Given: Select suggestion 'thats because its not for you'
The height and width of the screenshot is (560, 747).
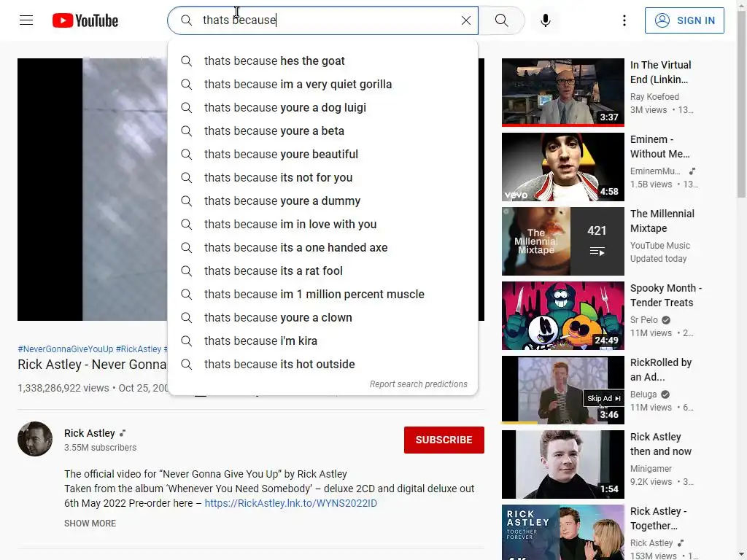Looking at the screenshot, I should [323, 178].
